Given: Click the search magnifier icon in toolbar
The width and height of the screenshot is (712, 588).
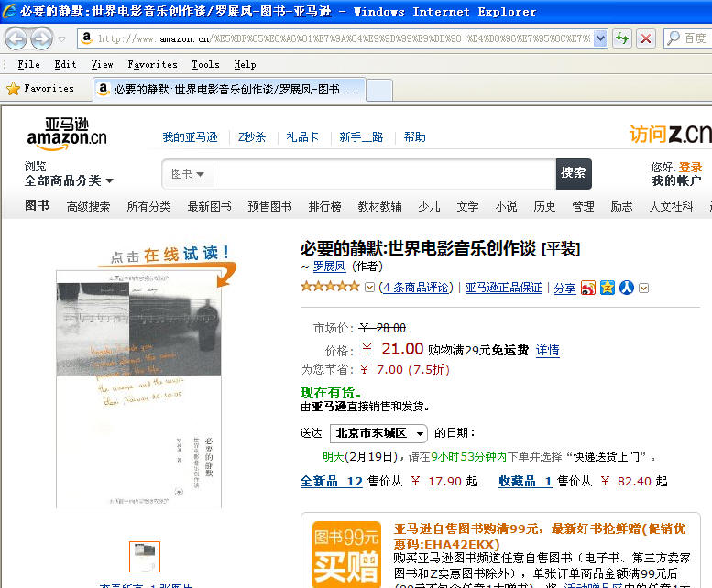Looking at the screenshot, I should click(673, 38).
